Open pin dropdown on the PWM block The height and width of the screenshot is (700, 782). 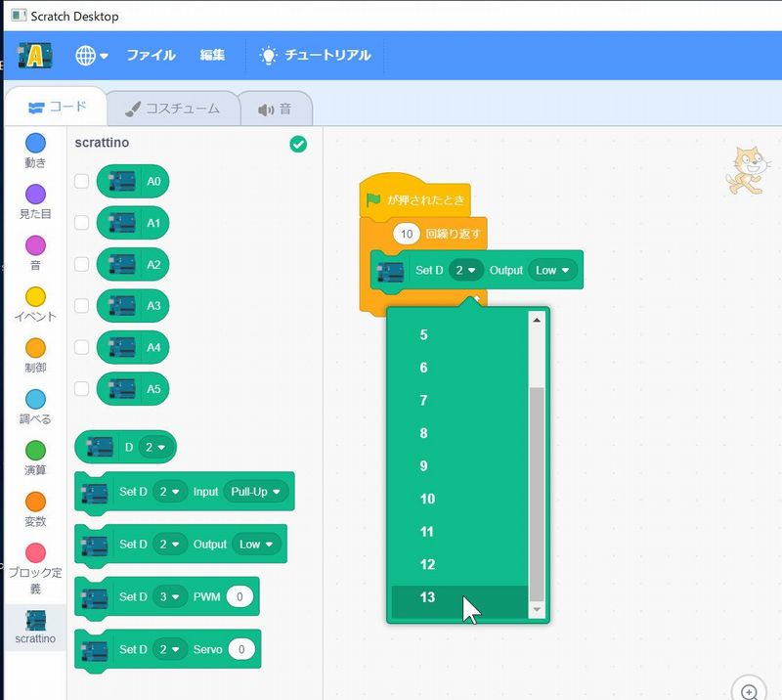tap(170, 595)
